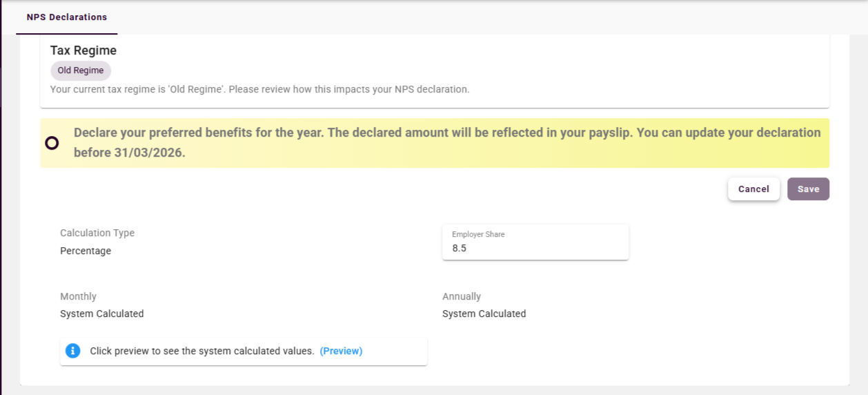Click the dark left sidebar strip
Screen dimensions: 868x395
coord(1,207)
